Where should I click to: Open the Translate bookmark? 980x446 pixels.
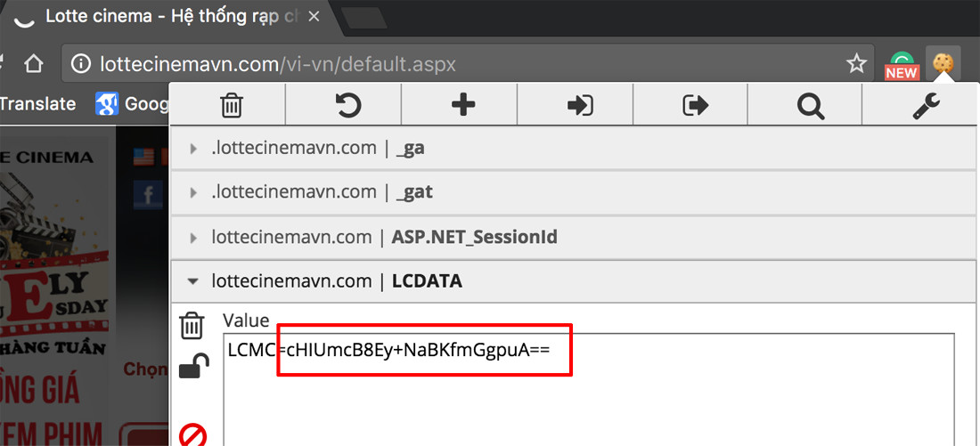click(37, 104)
